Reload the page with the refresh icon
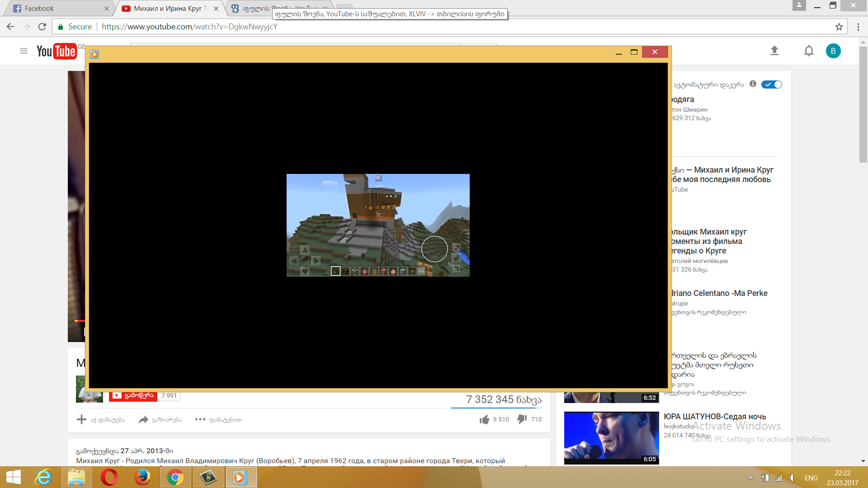 (42, 27)
